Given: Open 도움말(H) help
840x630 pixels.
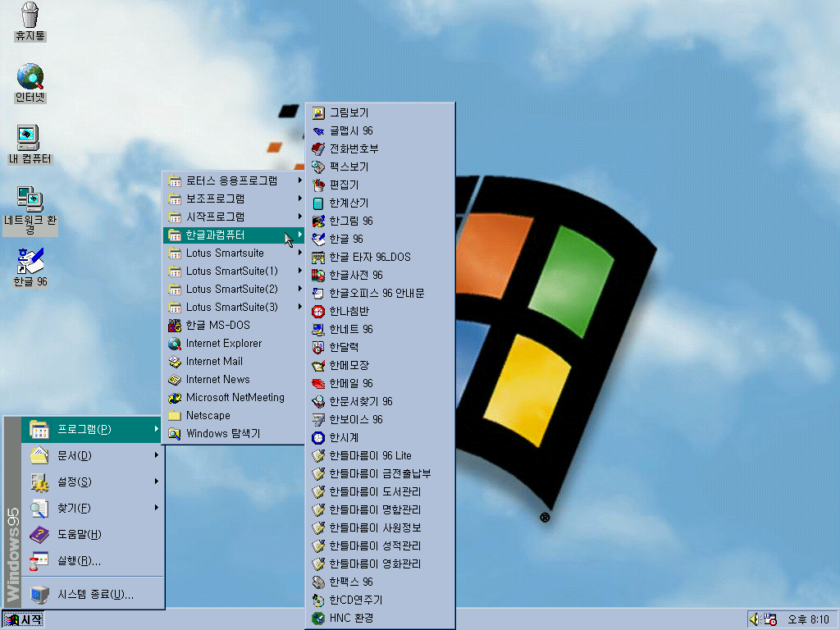Looking at the screenshot, I should pos(92,534).
